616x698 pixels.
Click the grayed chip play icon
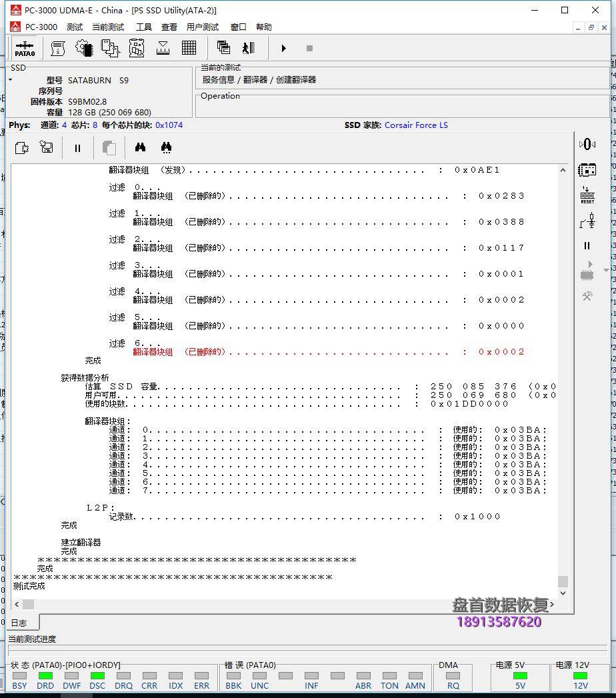pyautogui.click(x=587, y=271)
